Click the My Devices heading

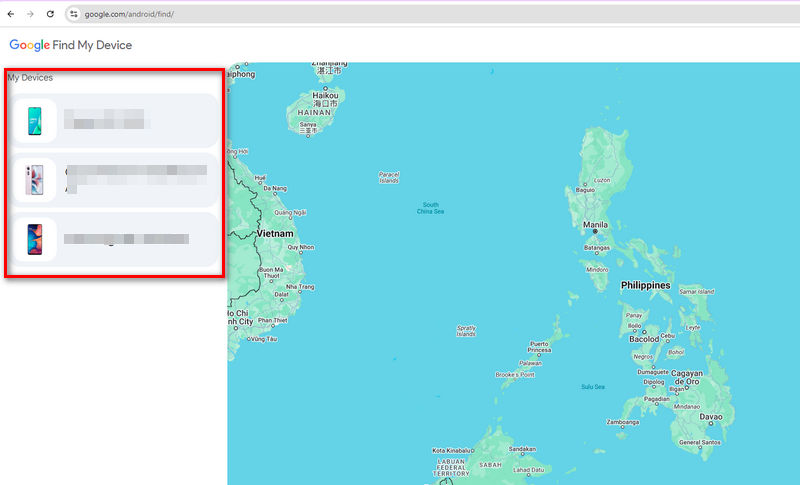click(30, 78)
